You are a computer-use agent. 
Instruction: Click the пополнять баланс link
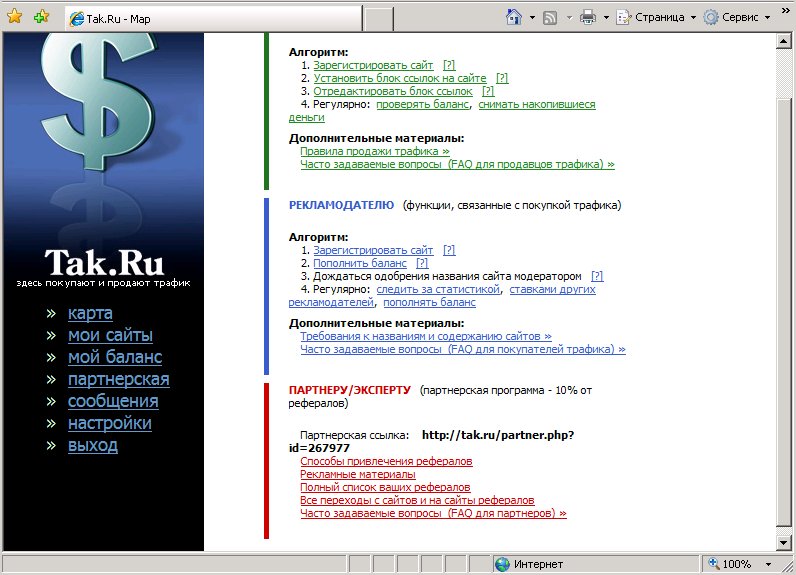point(429,303)
